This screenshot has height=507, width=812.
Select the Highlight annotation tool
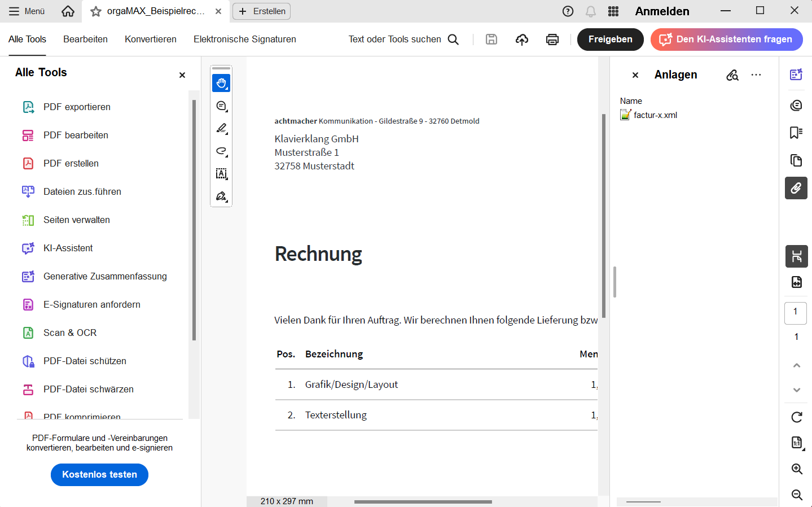[221, 128]
